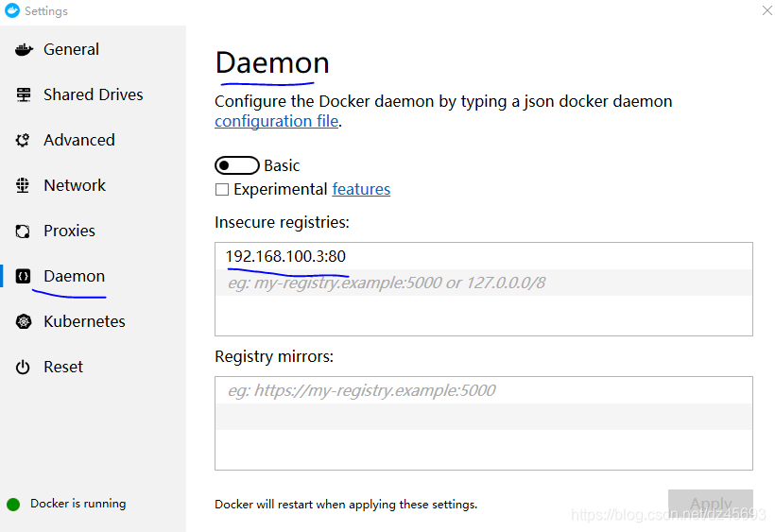Click the Daemon page heading
The width and height of the screenshot is (775, 532).
pos(272,62)
